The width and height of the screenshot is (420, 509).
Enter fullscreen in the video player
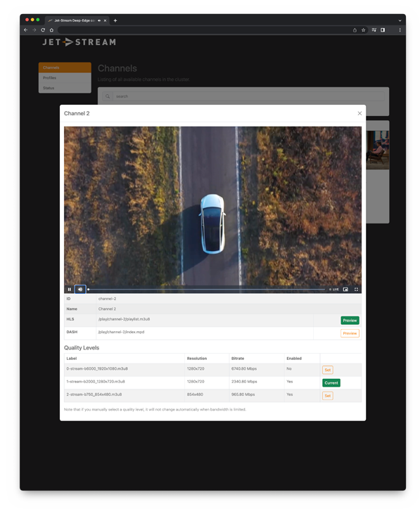[x=356, y=289]
